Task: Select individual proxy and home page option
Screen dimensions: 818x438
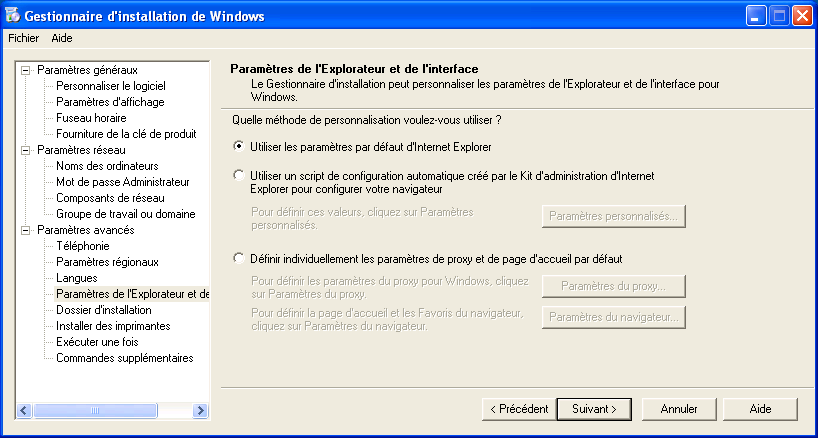Action: 238,258
